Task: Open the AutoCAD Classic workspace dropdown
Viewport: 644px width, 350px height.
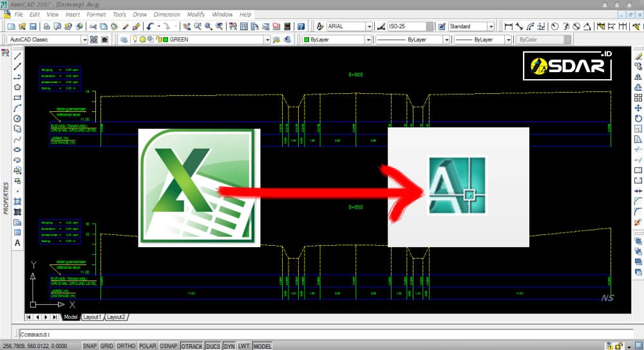Action: coord(84,40)
